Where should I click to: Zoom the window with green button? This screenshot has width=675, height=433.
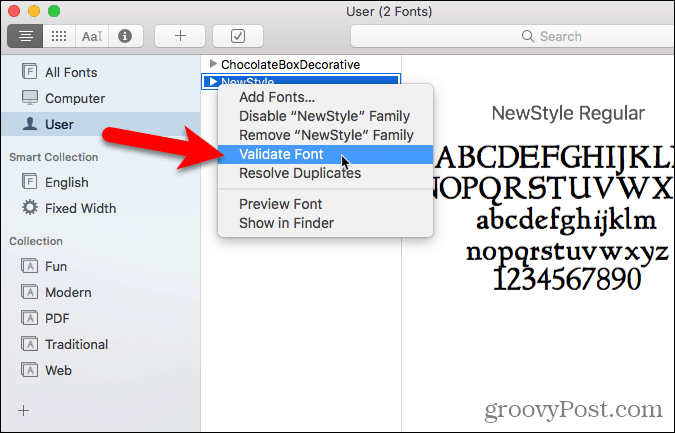pos(54,10)
